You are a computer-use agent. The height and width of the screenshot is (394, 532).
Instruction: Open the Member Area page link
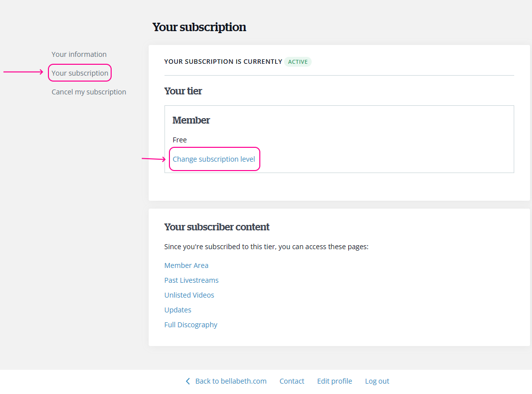click(186, 265)
